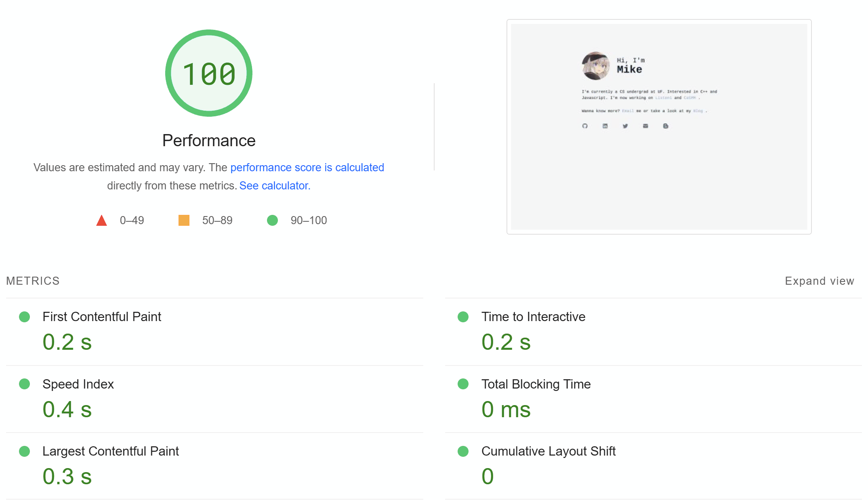Open the 'See calculator.' link
This screenshot has width=868, height=500.
[x=275, y=186]
